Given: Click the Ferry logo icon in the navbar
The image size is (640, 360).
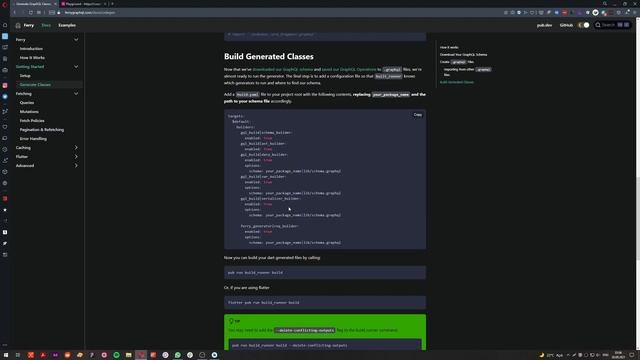Looking at the screenshot, I should tap(18, 25).
